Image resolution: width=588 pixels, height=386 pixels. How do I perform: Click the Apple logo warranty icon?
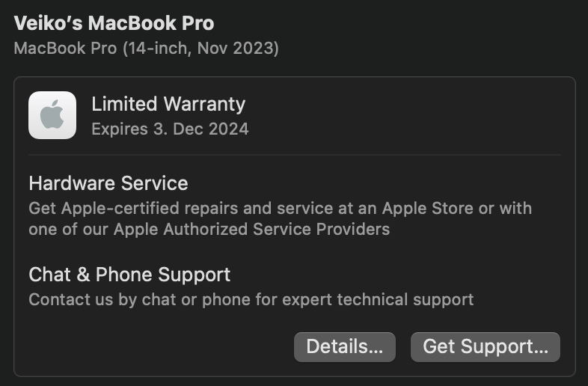tap(52, 115)
